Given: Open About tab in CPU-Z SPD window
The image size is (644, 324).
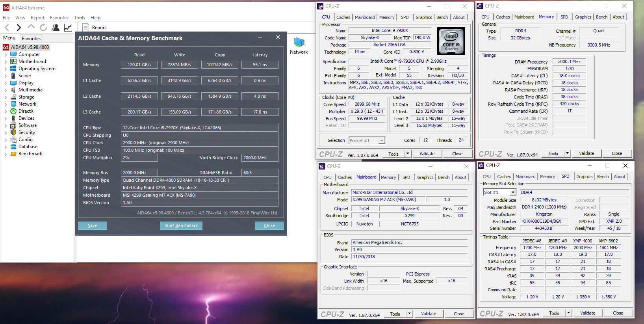Looking at the screenshot, I should [620, 177].
